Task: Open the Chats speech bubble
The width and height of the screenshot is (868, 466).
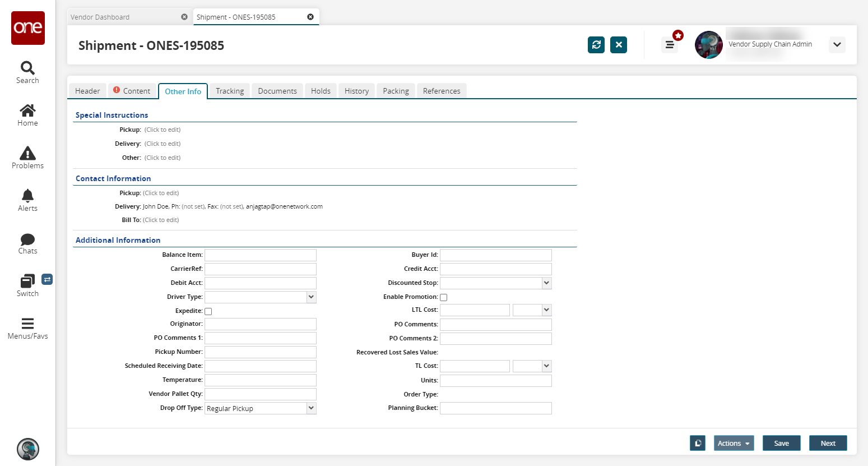Action: tap(27, 239)
